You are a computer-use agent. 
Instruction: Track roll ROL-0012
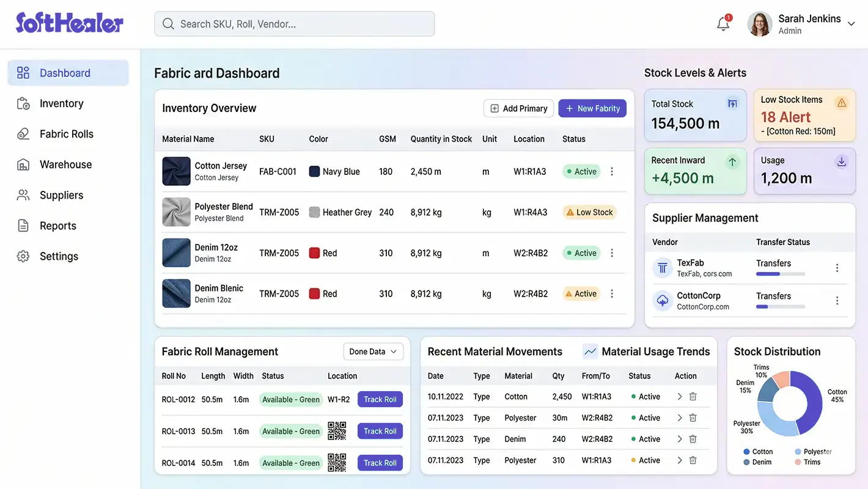click(x=380, y=399)
